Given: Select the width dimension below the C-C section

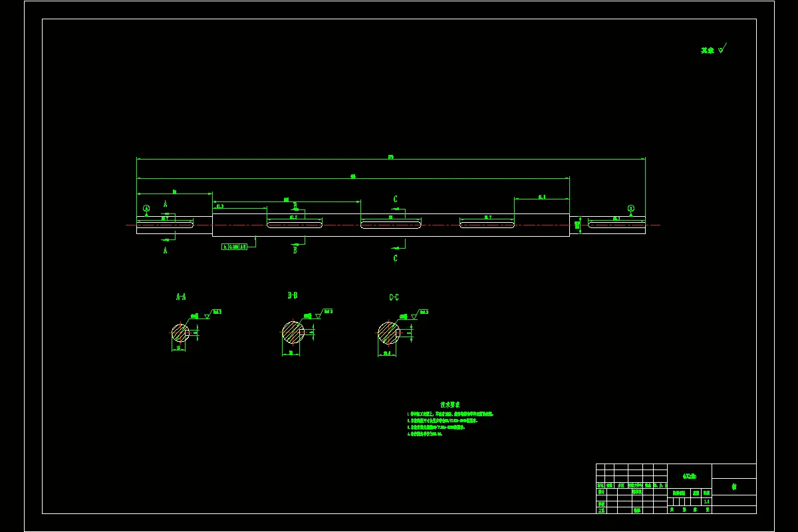Looking at the screenshot, I should (387, 354).
